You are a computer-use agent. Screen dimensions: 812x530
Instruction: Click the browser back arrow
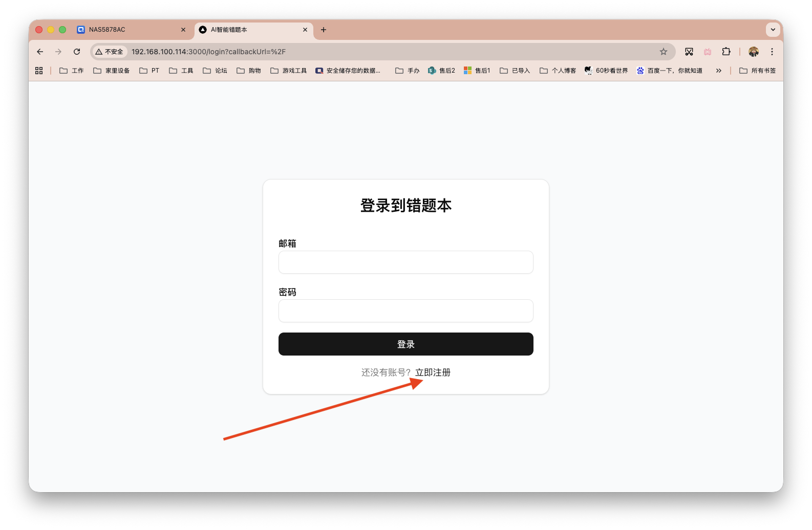pyautogui.click(x=40, y=52)
